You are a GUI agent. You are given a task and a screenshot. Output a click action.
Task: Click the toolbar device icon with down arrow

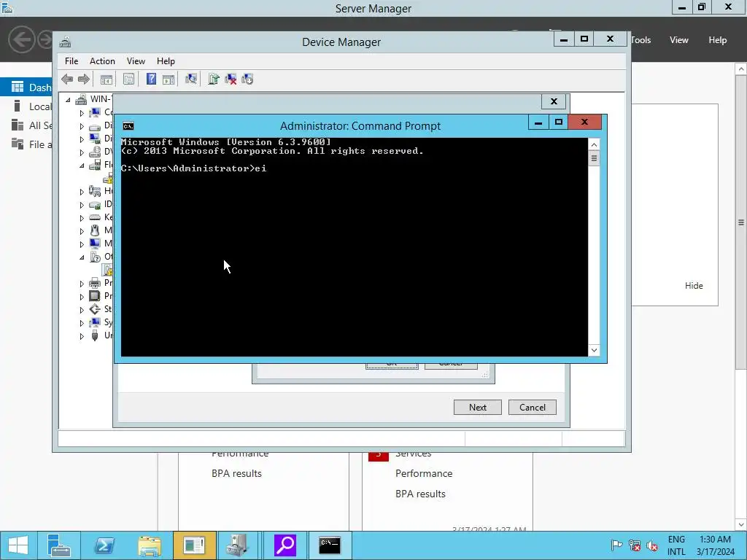click(247, 79)
